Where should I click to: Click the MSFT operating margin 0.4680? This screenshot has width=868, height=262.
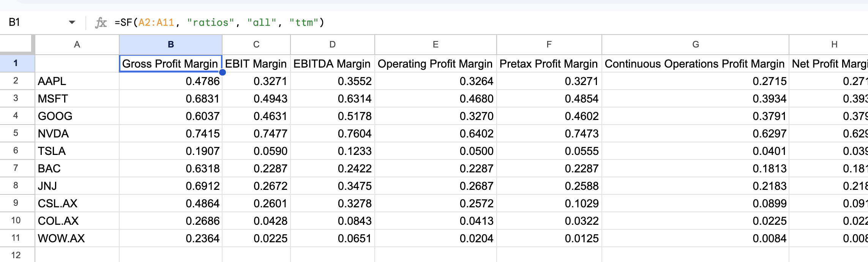[436, 98]
